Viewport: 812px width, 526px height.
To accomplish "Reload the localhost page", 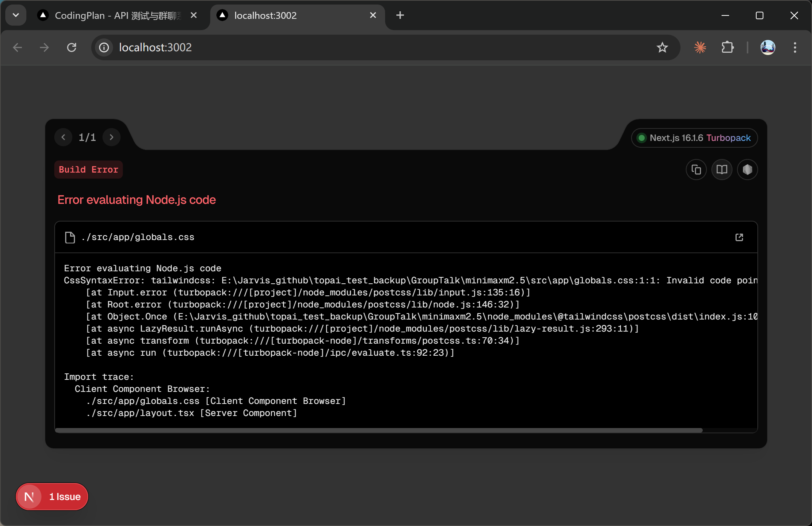I will [x=72, y=47].
